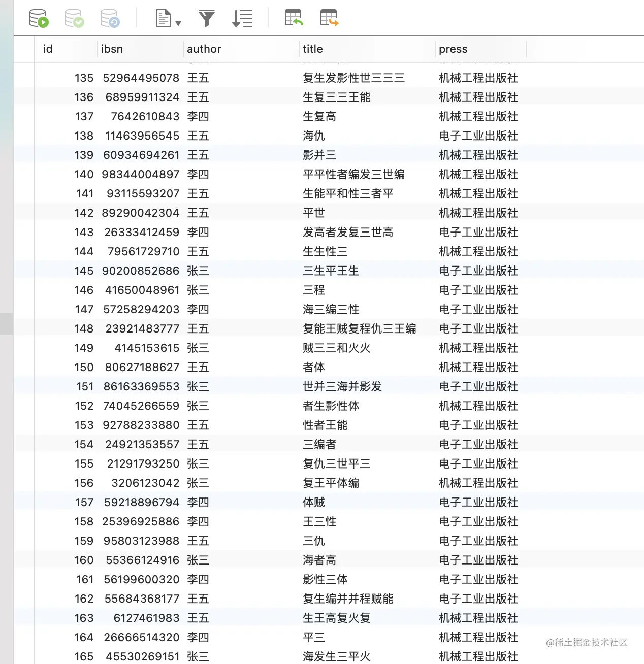Click the Sort icon in toolbar

coord(242,19)
